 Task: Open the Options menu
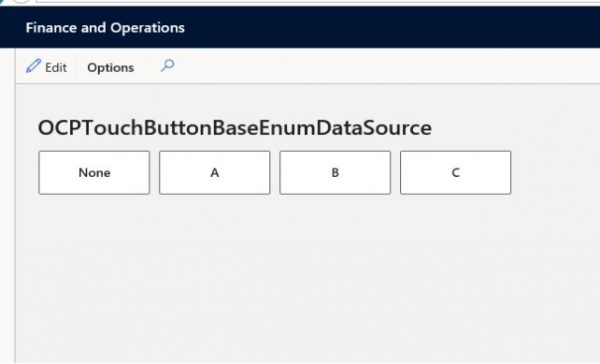pyautogui.click(x=111, y=68)
